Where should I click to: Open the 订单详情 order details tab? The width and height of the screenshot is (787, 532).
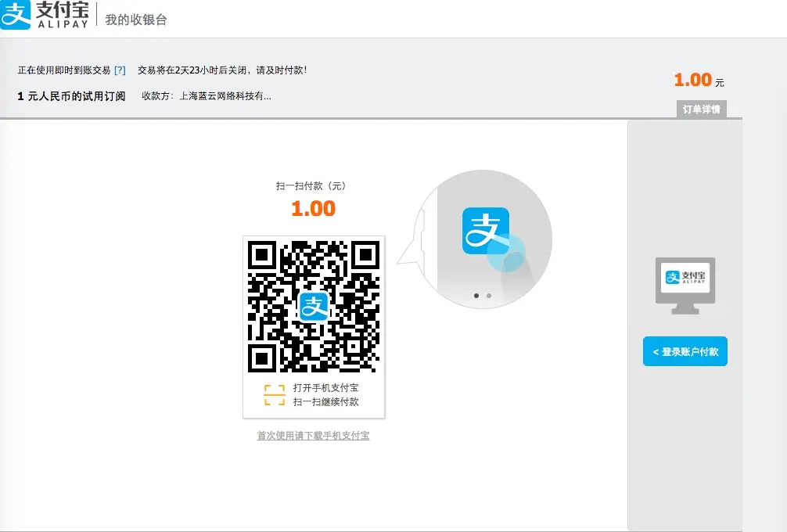coord(701,110)
